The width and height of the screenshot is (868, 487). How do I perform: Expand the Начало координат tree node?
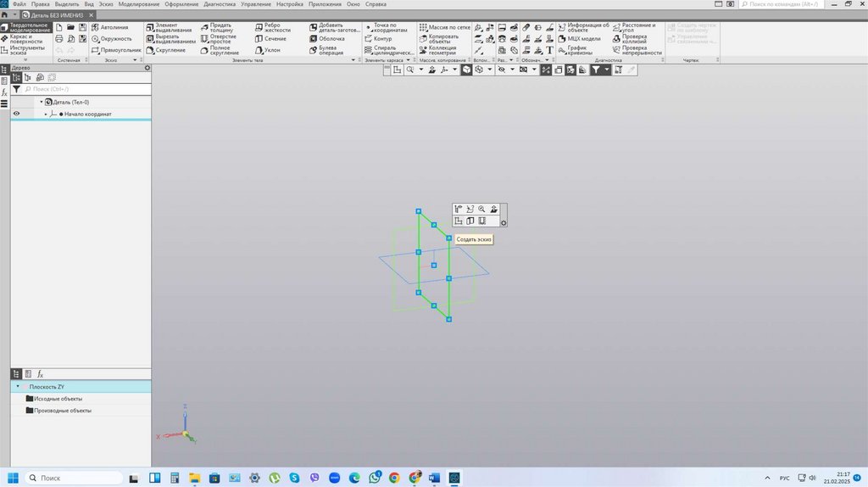coord(46,115)
